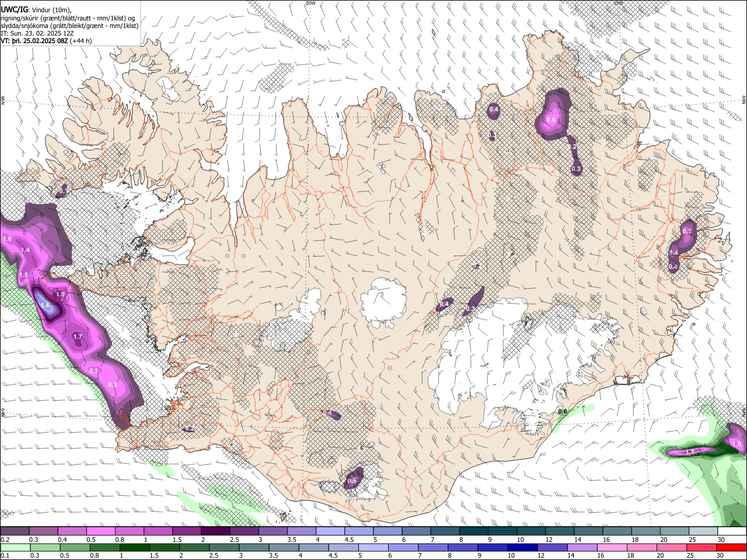
Task: Select the 1.0 label at the bottom-right corner
Action: (x=736, y=444)
